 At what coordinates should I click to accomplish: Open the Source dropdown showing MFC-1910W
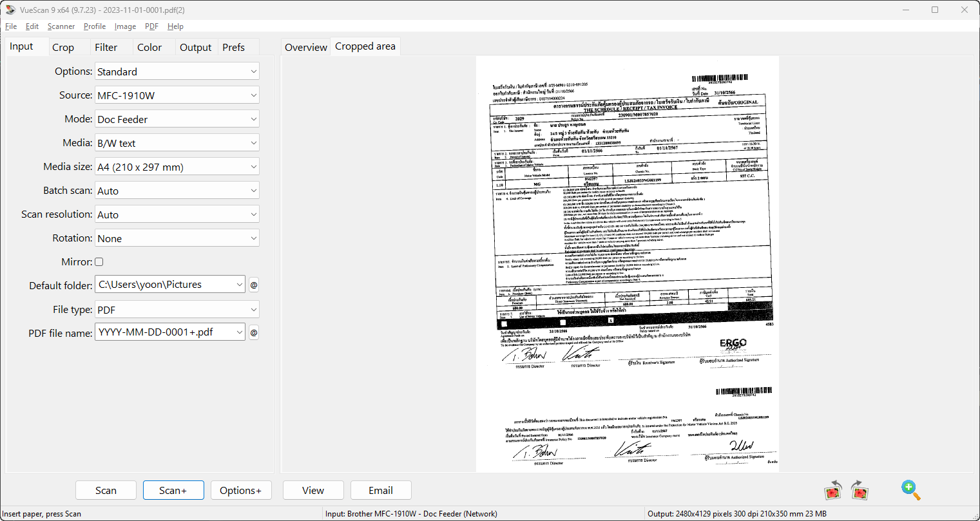(177, 95)
